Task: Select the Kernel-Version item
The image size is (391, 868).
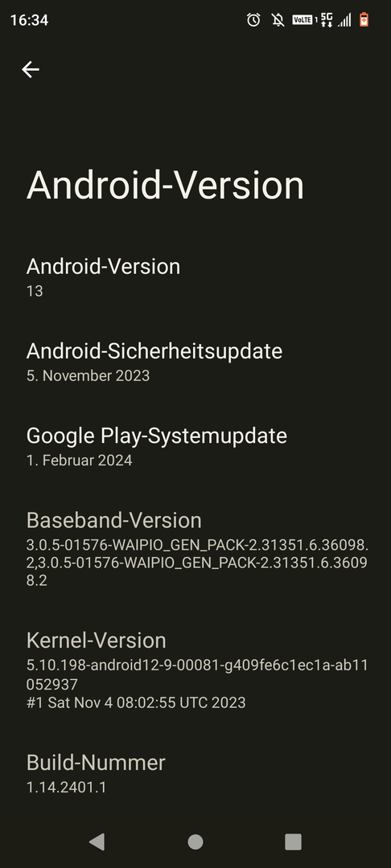Action: (x=195, y=669)
